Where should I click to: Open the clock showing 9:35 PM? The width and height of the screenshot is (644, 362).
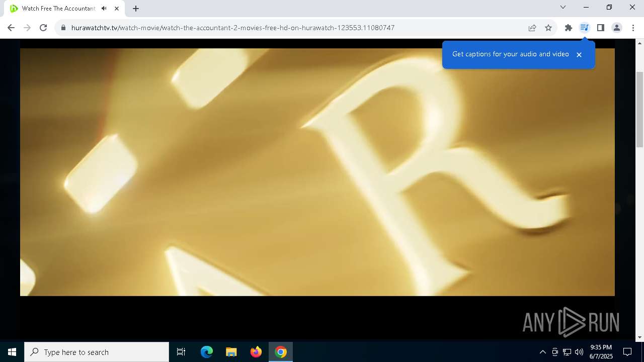click(601, 352)
